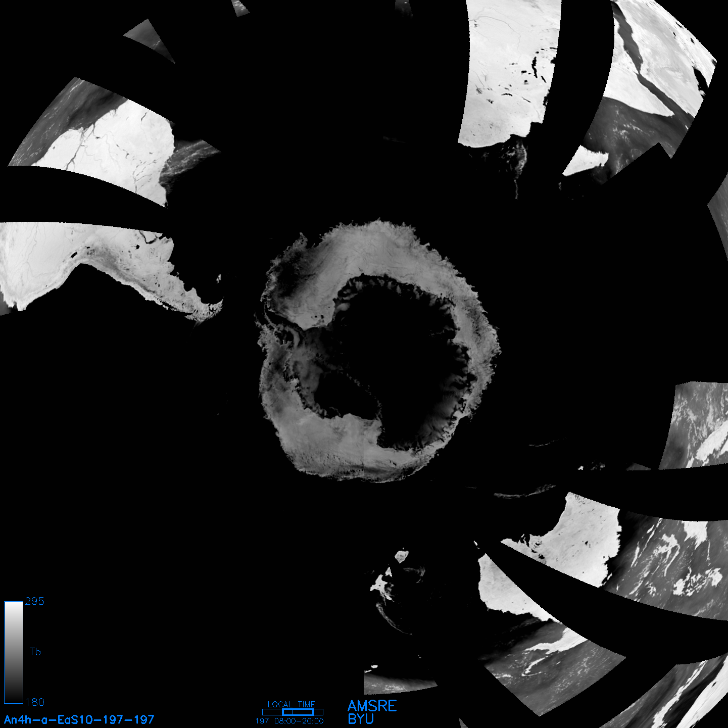This screenshot has width=728, height=728.
Task: Click the Tb grayscale color bar
Action: point(14,652)
